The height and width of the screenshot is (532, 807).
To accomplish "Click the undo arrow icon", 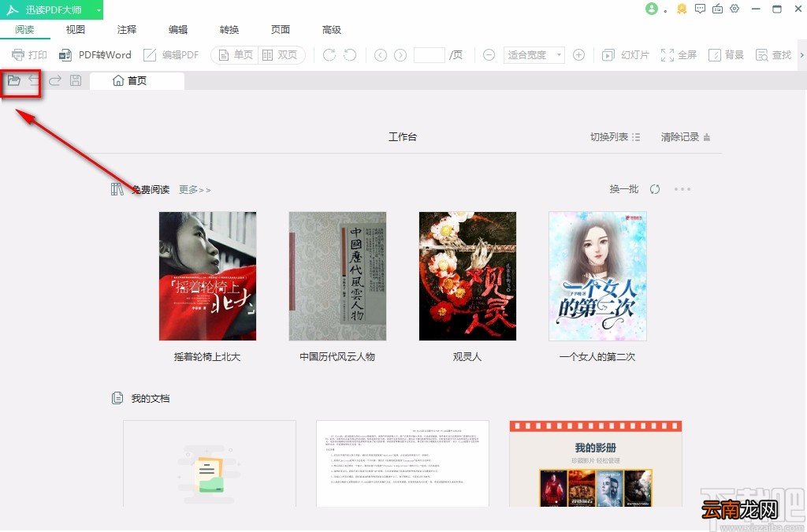I will tap(34, 80).
